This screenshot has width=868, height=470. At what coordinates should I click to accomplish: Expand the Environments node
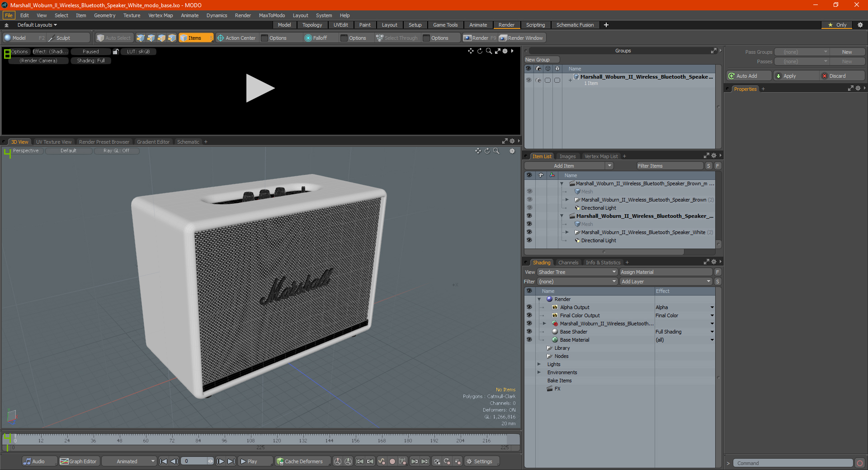point(539,372)
